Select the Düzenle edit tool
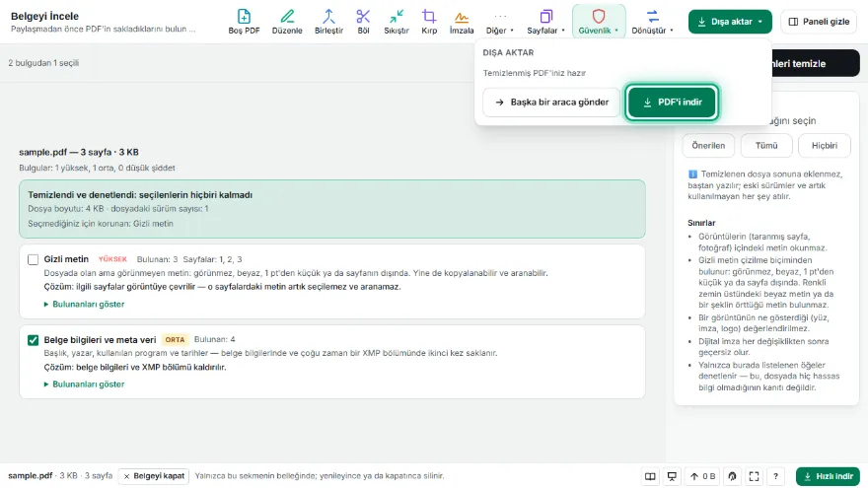 [287, 22]
